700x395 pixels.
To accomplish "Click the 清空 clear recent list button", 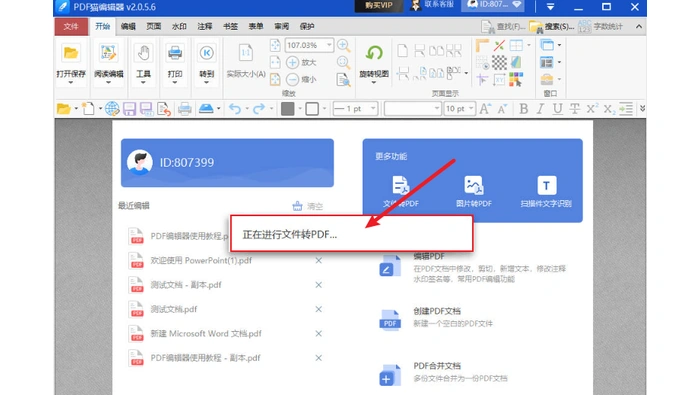I will (308, 206).
